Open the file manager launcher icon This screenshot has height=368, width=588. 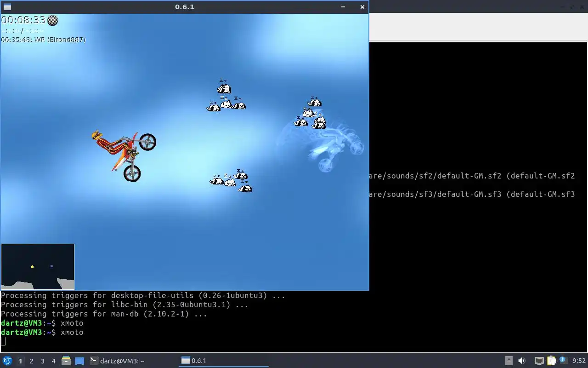coord(66,361)
